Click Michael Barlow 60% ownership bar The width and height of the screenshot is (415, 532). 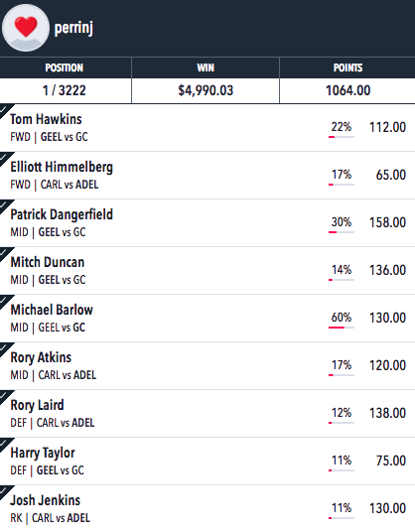tap(342, 328)
